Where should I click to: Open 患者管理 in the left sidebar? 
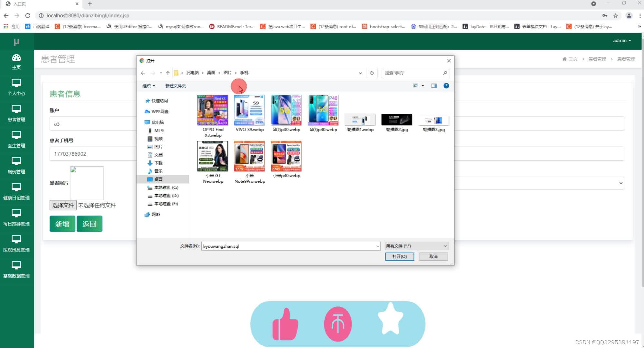(16, 114)
